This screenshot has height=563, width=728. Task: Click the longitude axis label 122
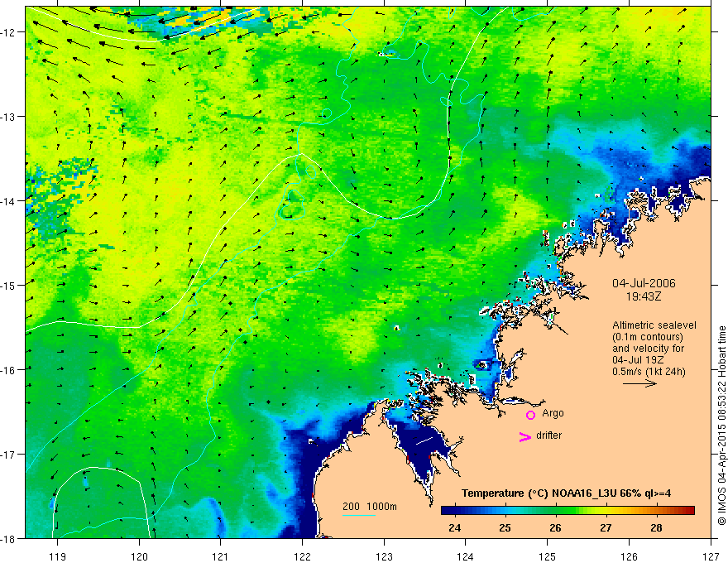[302, 556]
